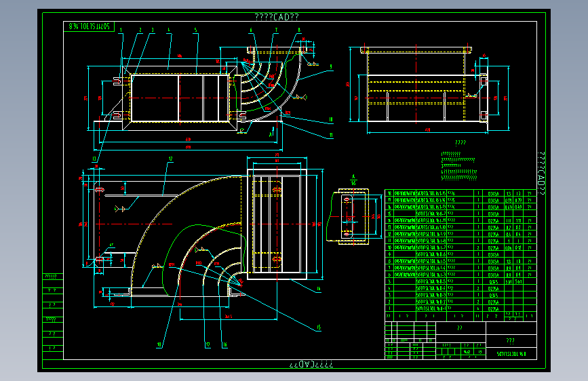Screen dimensions: 588x381
Task: Click the item number 1 cell in the parts list
Action: 389,308
